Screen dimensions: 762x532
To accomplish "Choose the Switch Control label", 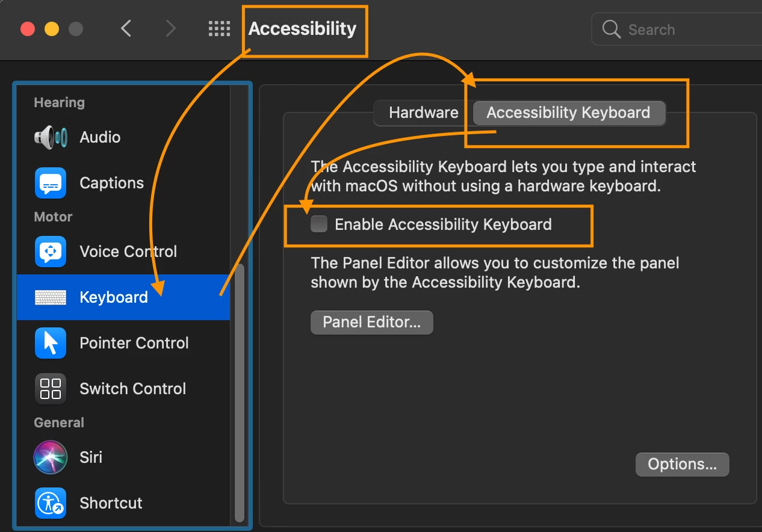I will point(133,389).
